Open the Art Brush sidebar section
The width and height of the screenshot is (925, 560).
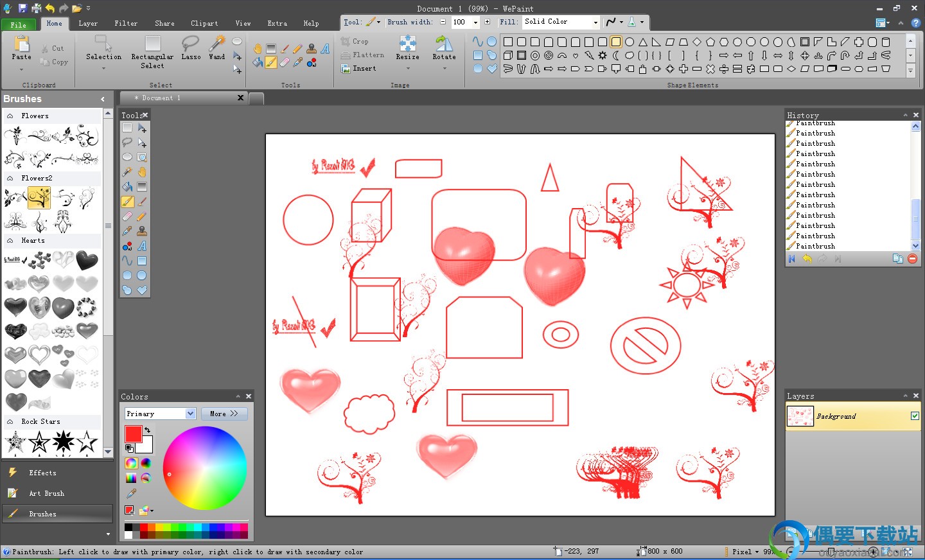coord(57,493)
